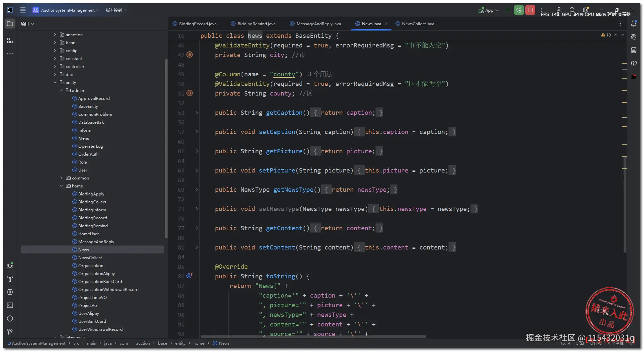Open the Git version control tool window
Viewport: 644px width, 352px height.
[x=10, y=332]
